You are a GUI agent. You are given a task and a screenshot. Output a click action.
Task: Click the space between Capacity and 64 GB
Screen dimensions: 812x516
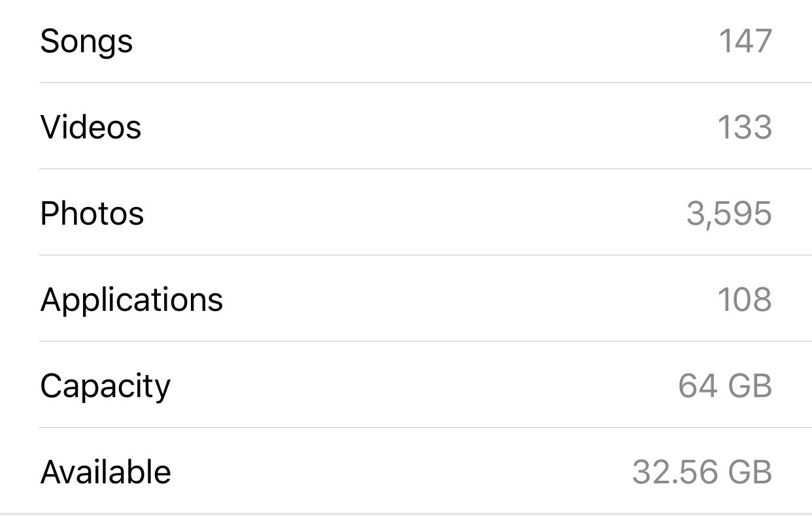[x=424, y=385]
